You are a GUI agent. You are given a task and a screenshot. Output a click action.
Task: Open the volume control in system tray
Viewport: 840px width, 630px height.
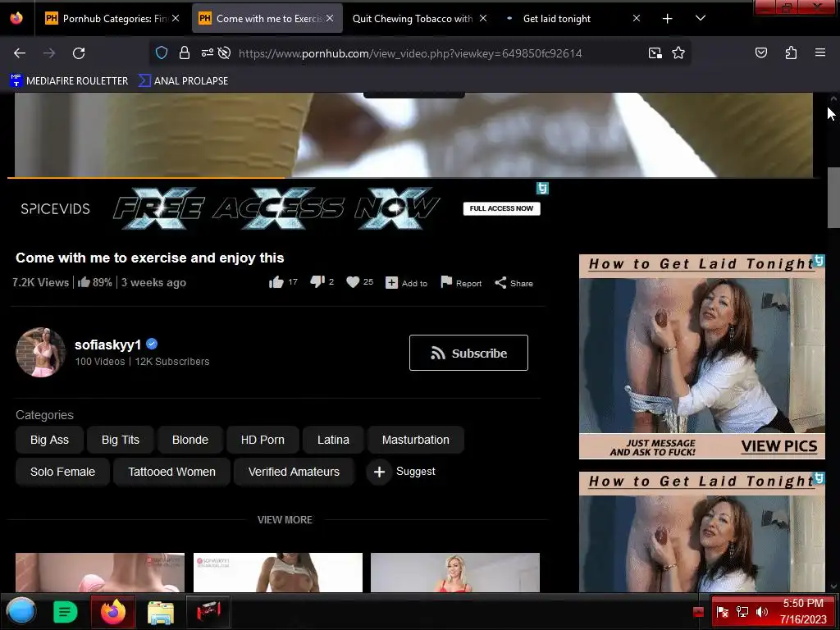761,612
